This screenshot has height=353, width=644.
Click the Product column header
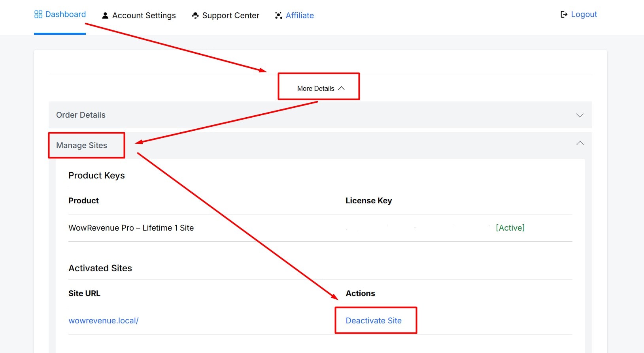[x=83, y=201]
